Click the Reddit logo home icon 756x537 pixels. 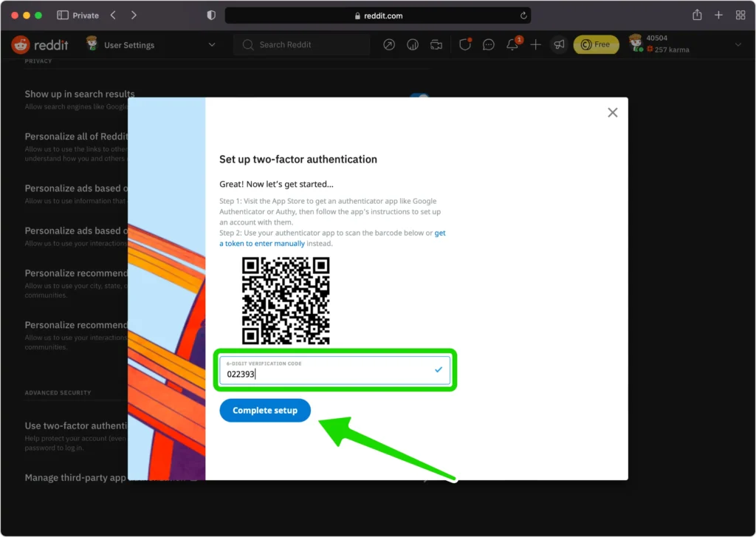[x=21, y=45]
